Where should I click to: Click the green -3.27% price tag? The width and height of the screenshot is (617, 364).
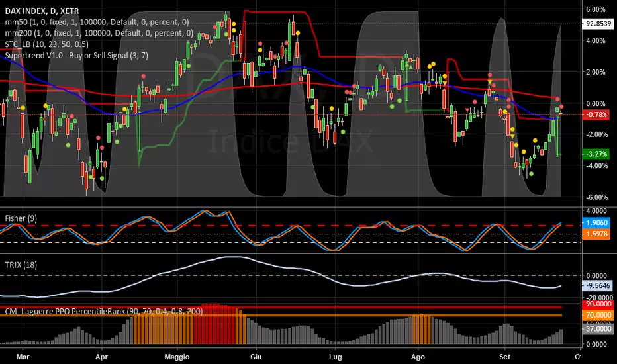click(596, 154)
